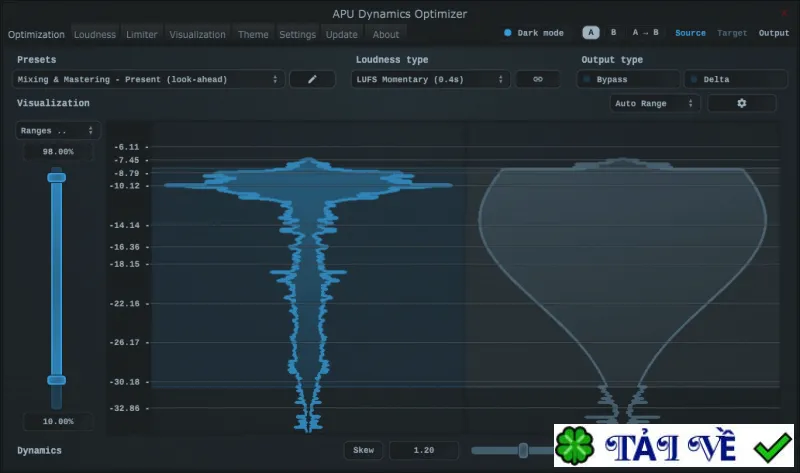Image resolution: width=800 pixels, height=473 pixels.
Task: Open the preset edit pencil button
Action: point(312,79)
